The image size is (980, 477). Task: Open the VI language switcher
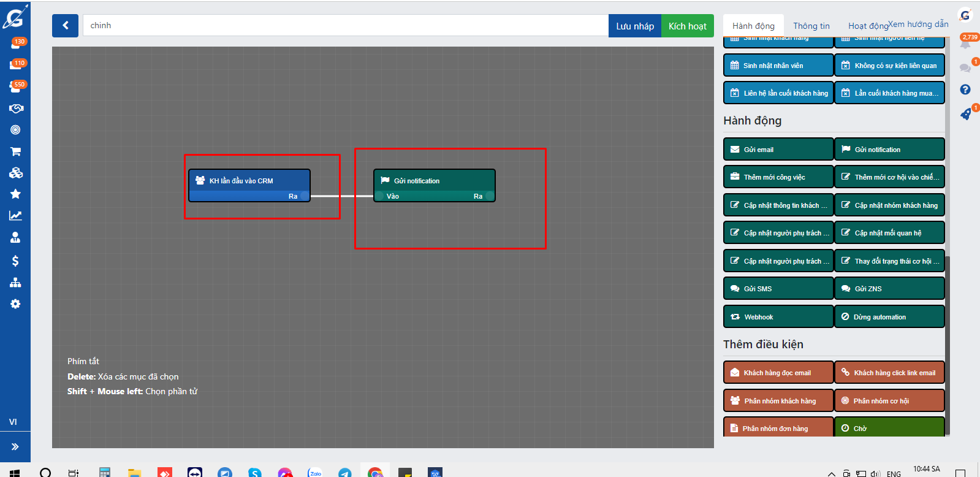point(13,422)
